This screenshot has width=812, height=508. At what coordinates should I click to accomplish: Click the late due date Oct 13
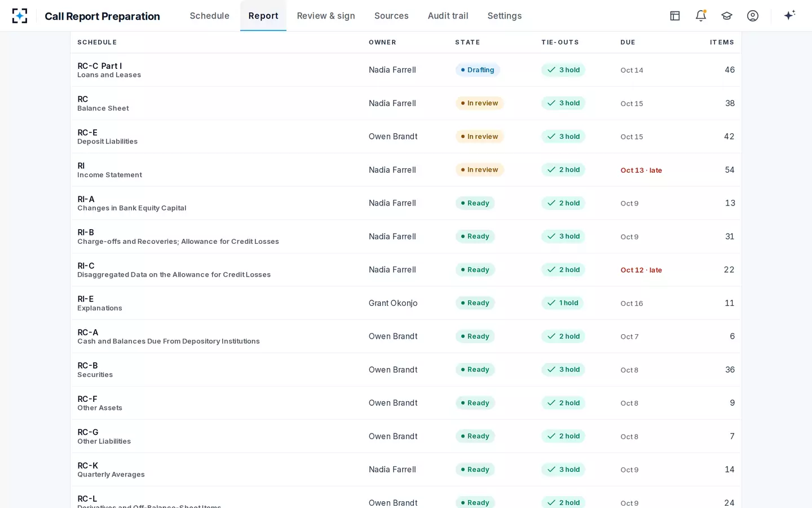point(641,170)
